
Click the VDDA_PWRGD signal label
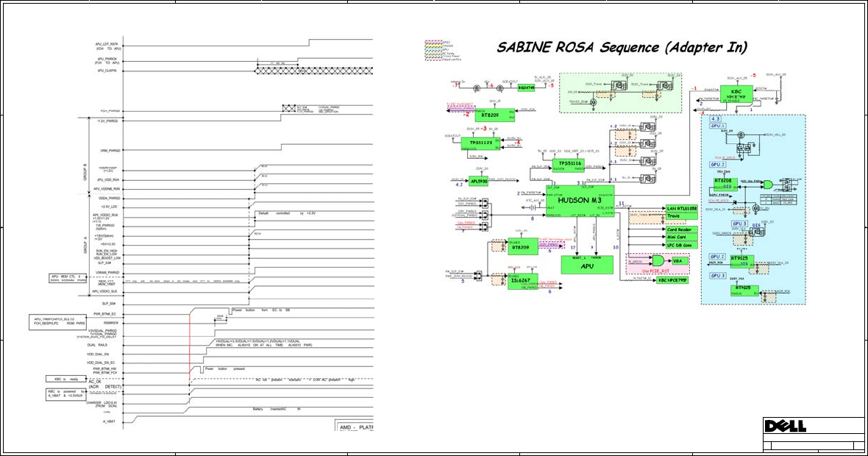click(x=109, y=198)
